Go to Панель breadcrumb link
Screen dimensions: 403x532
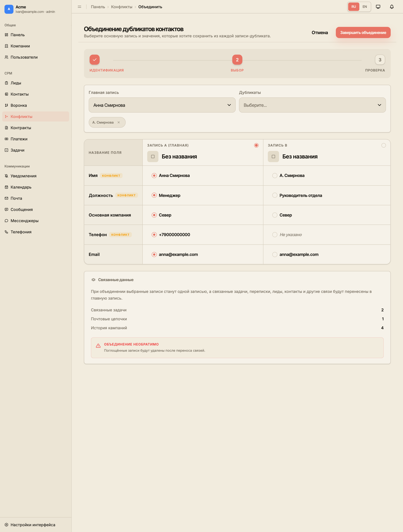[x=98, y=7]
